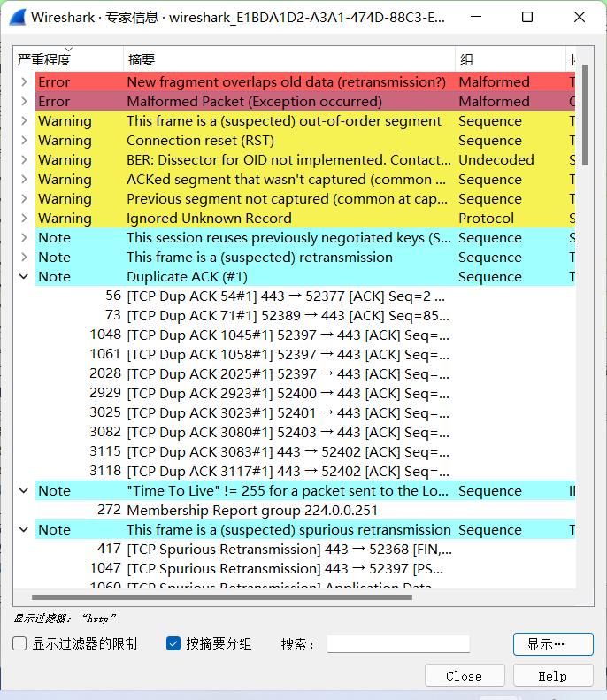Select packet 3115 Dup ACK 3083#1 row
The width and height of the screenshot is (607, 700).
[x=295, y=452]
